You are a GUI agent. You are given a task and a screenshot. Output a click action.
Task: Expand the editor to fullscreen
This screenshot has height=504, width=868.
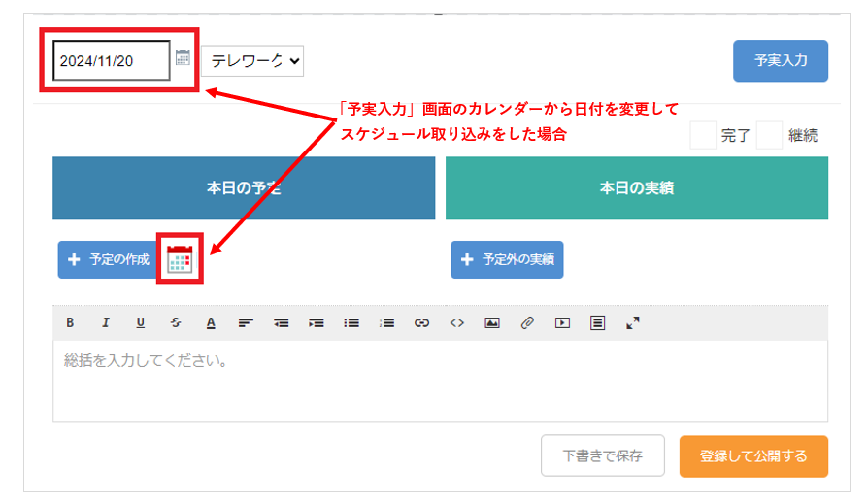click(633, 323)
